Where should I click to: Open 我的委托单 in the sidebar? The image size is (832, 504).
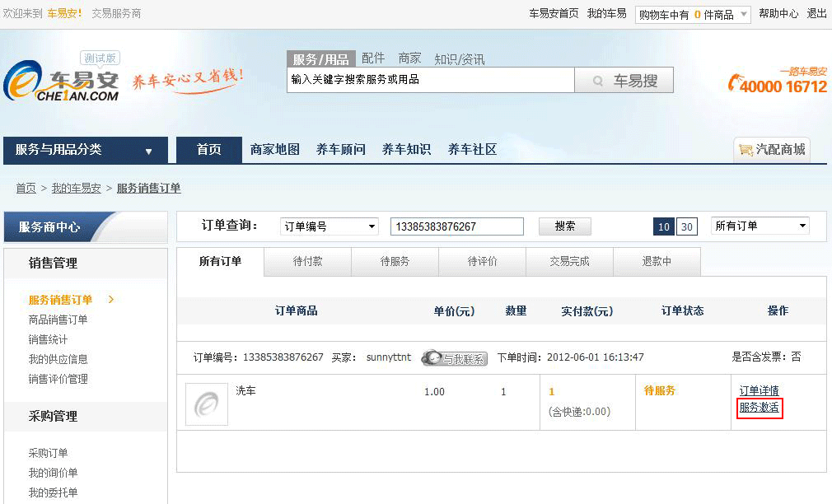point(53,492)
